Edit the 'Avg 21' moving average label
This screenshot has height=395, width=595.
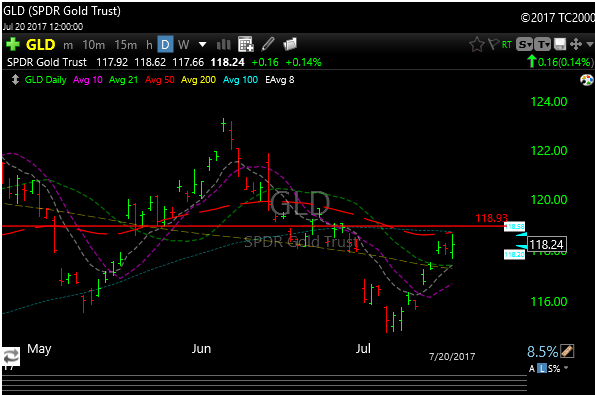click(123, 80)
